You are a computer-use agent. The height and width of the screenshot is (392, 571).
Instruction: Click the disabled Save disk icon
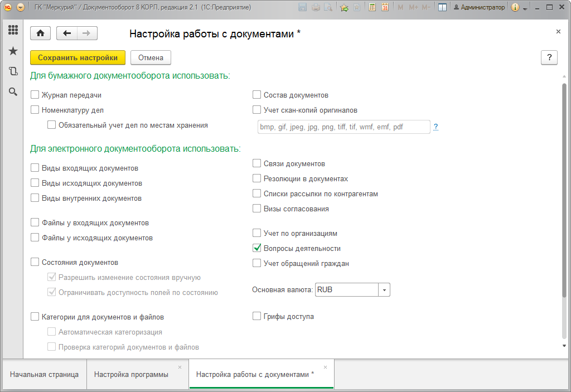[x=303, y=7]
